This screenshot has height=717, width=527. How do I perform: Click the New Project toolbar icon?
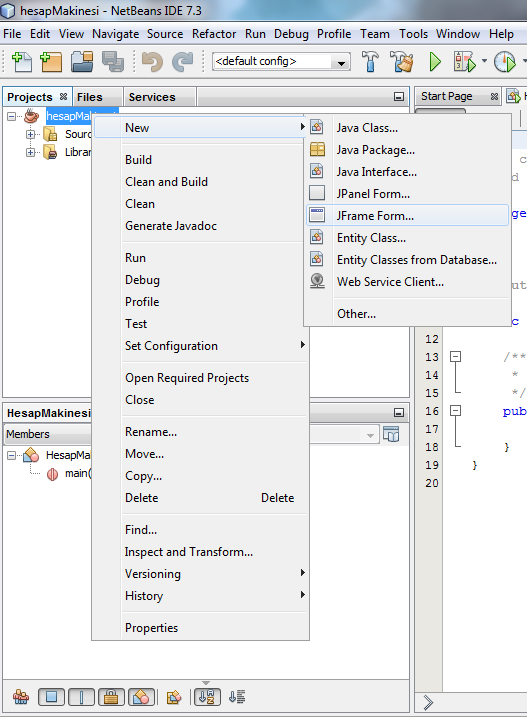(51, 62)
